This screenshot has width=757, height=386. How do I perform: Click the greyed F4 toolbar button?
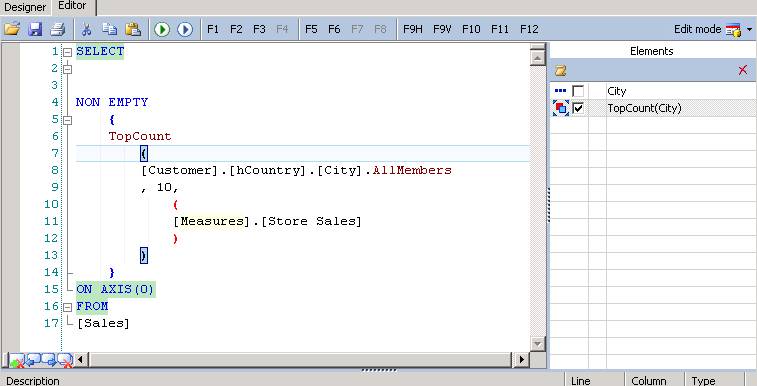[x=282, y=29]
